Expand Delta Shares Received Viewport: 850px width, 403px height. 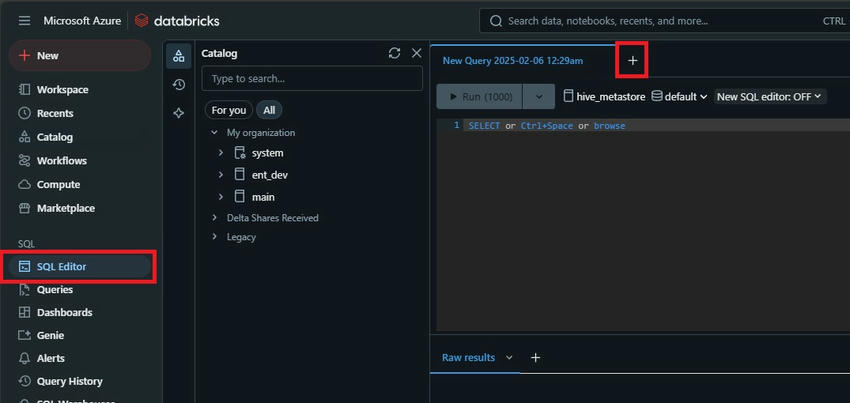pyautogui.click(x=215, y=218)
